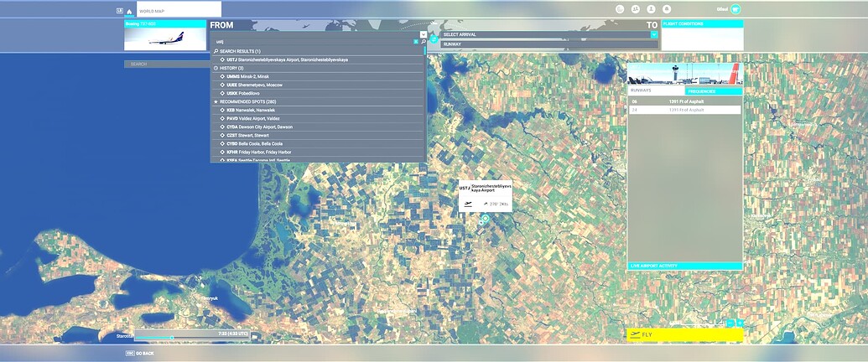The height and width of the screenshot is (362, 868).
Task: Collapse the FROM departure dropdown arrow
Action: pyautogui.click(x=424, y=34)
